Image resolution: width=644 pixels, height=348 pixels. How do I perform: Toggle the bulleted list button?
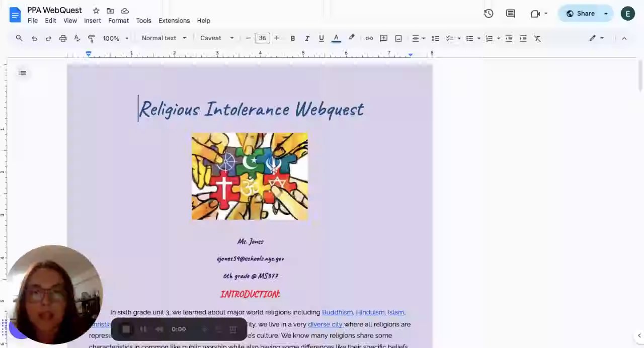coord(469,38)
